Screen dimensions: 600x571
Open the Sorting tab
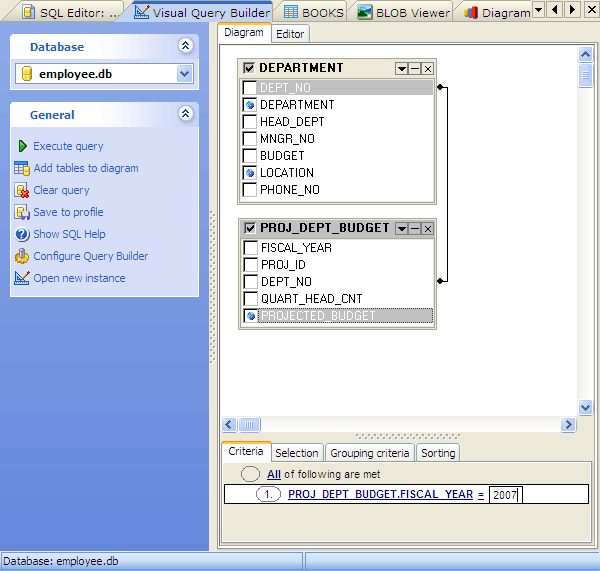[438, 453]
